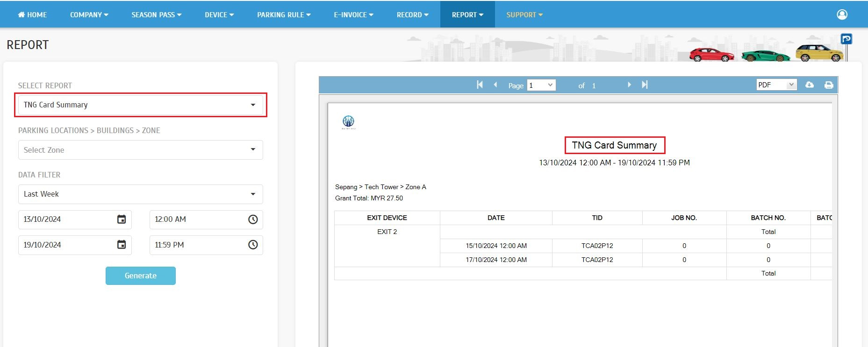The width and height of the screenshot is (868, 347).
Task: Expand the Select Zone dropdown
Action: [x=140, y=150]
